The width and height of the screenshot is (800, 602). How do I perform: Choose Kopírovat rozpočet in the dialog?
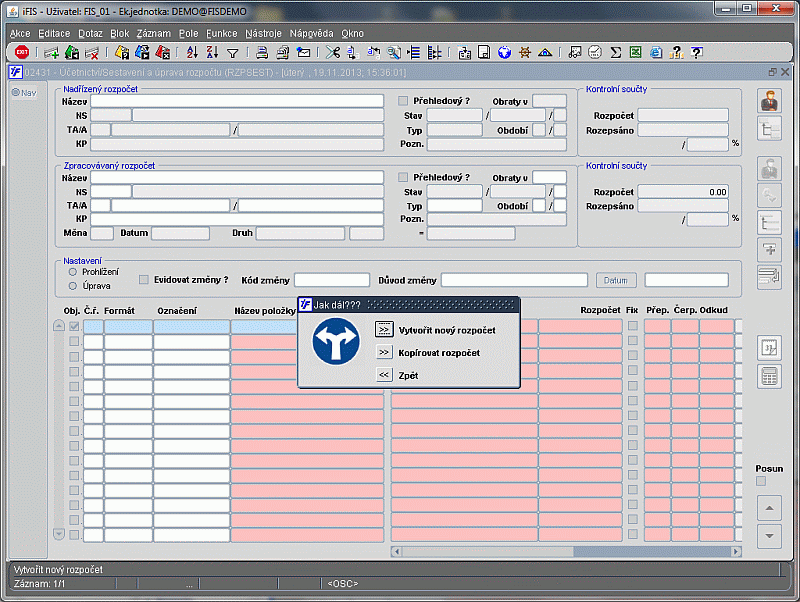tap(384, 352)
